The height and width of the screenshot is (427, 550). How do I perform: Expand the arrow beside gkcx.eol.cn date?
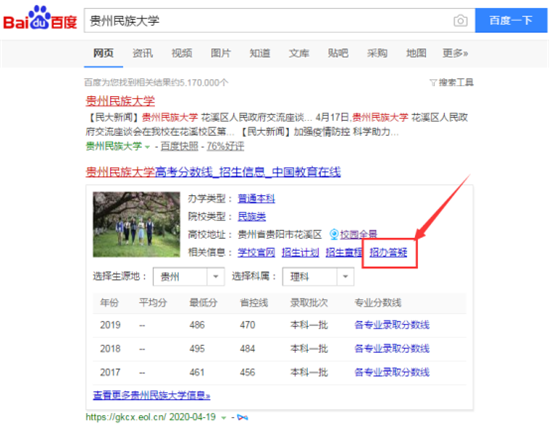point(223,418)
